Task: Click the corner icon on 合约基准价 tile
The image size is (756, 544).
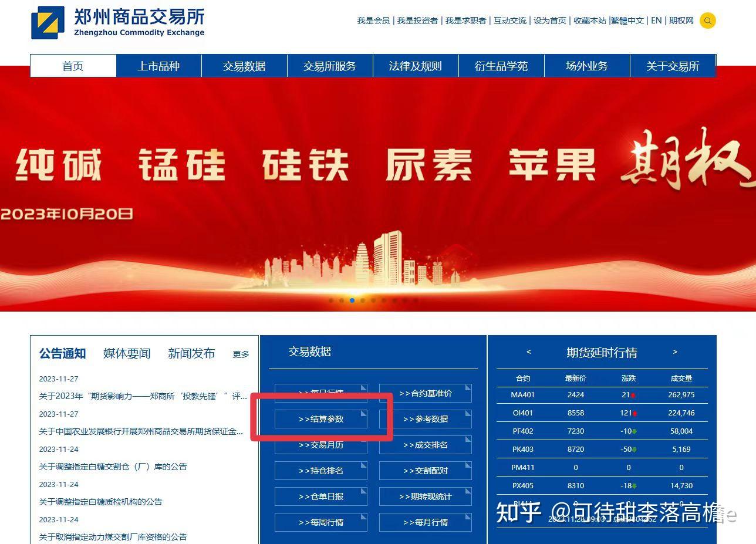Action: pos(467,386)
